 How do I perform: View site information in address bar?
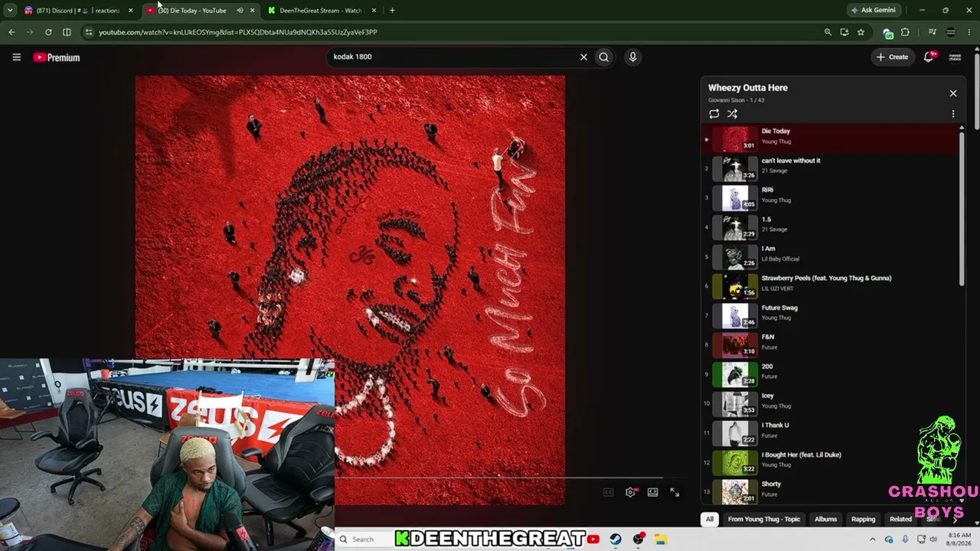click(x=89, y=32)
